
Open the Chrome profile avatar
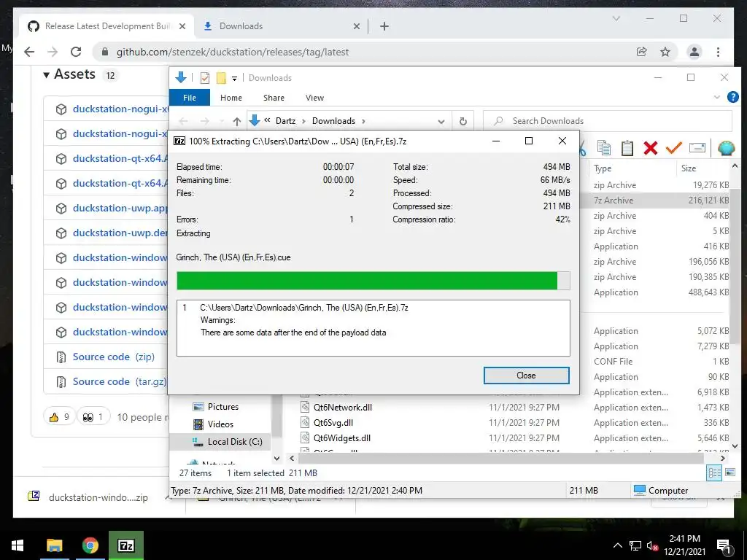(x=694, y=52)
